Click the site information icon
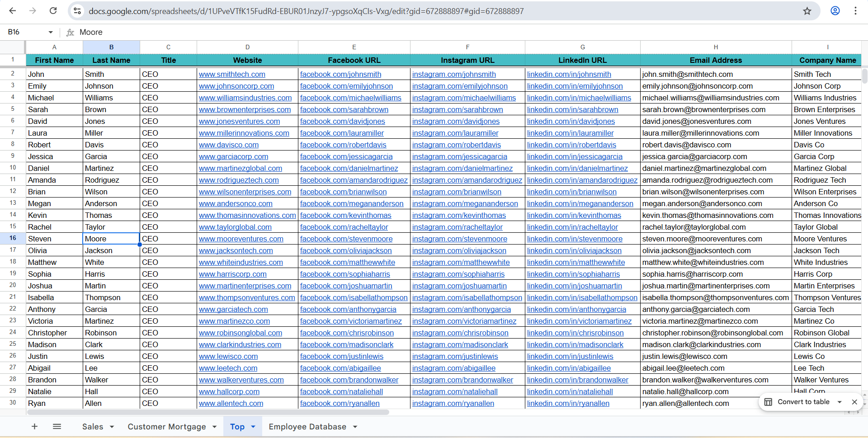 (77, 11)
